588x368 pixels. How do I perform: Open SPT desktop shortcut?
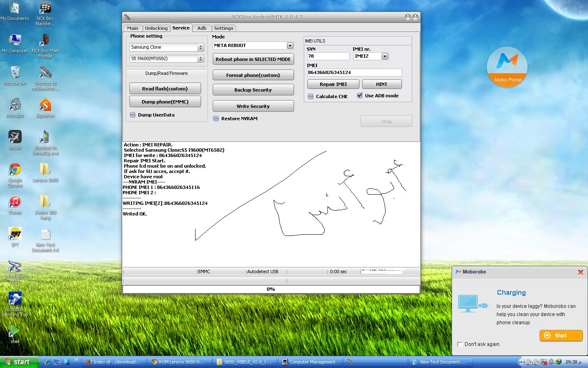15,237
